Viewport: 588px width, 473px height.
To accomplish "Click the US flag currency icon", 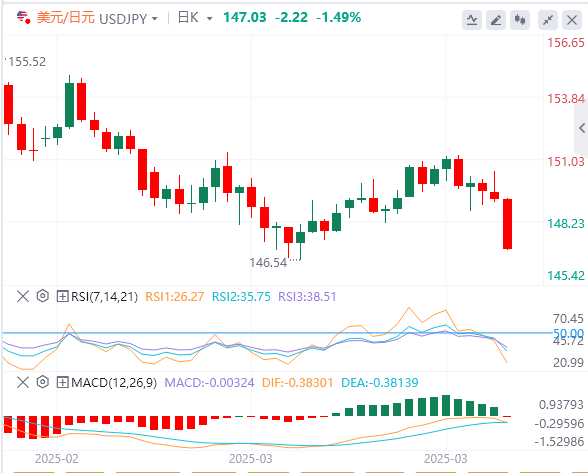I will tap(23, 17).
